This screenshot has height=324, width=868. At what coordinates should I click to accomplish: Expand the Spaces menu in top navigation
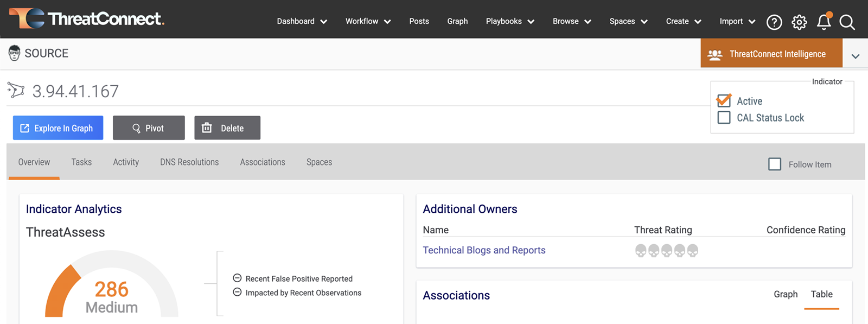pos(629,21)
